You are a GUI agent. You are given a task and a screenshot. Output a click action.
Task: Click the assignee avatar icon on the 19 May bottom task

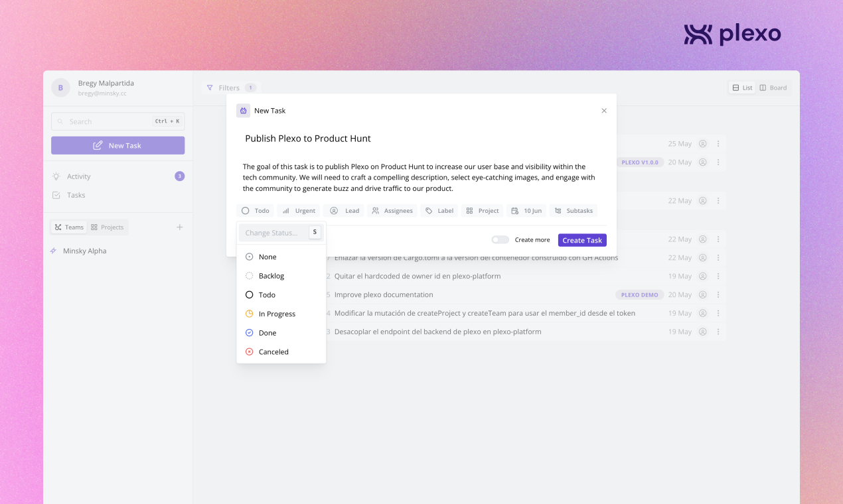click(x=702, y=332)
